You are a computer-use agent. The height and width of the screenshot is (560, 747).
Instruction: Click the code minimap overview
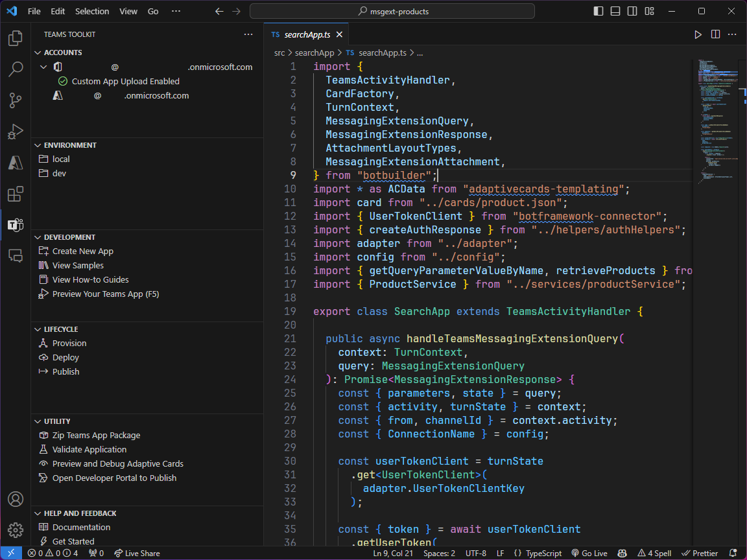tap(717, 117)
